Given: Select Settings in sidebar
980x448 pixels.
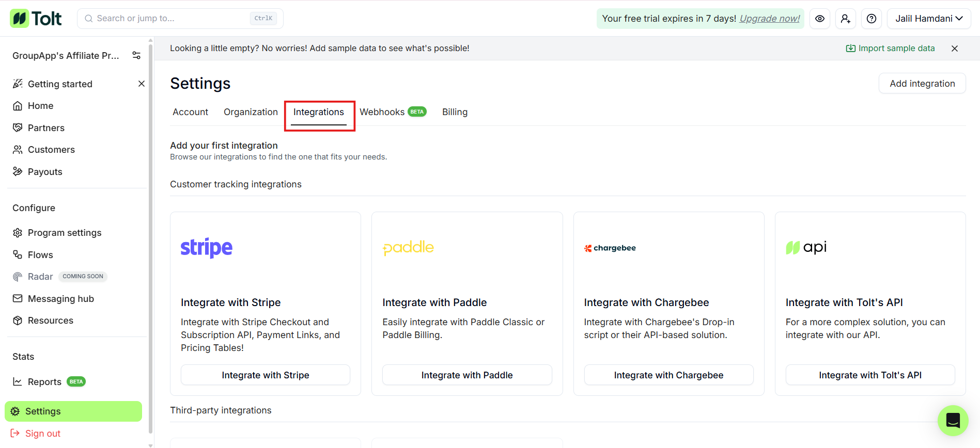Looking at the screenshot, I should pyautogui.click(x=73, y=411).
